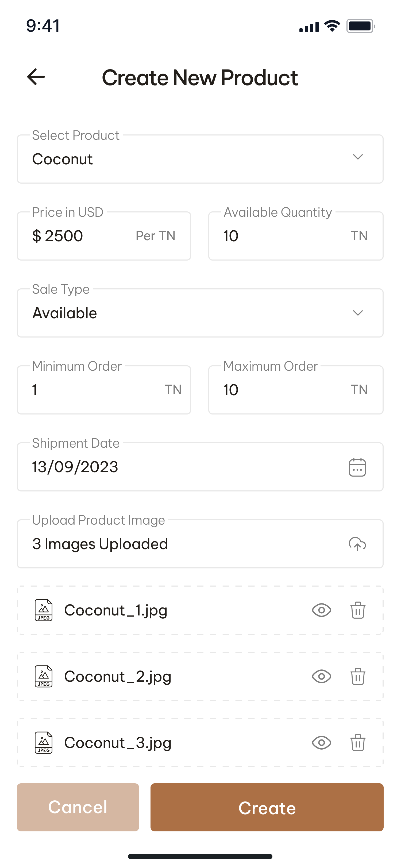
Task: View Coconut_3.jpg via eye icon
Action: pos(322,743)
